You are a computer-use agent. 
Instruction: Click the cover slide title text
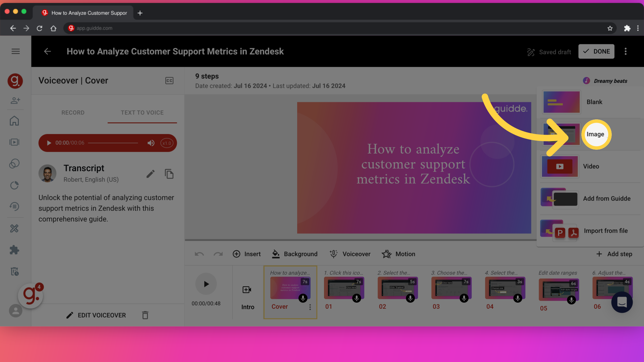coord(413,164)
